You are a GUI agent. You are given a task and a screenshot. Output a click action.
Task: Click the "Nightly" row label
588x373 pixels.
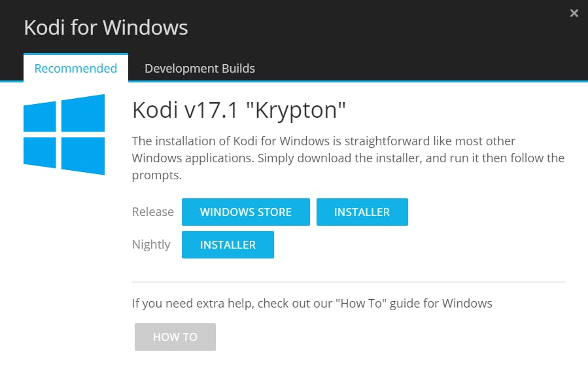pyautogui.click(x=151, y=245)
